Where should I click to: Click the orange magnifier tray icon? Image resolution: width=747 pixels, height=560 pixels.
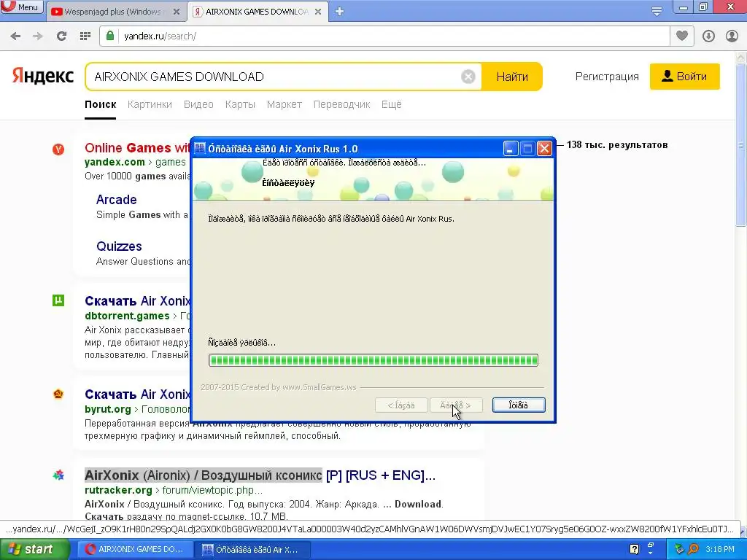click(693, 549)
